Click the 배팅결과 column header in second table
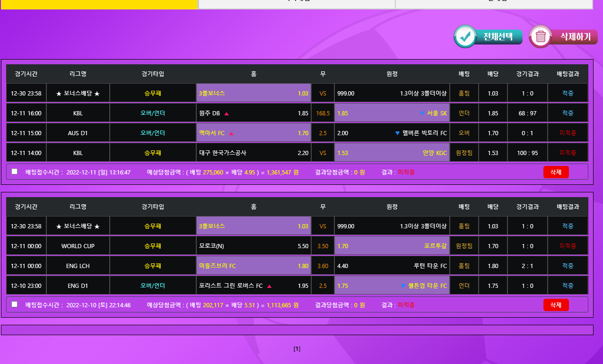 (568, 207)
